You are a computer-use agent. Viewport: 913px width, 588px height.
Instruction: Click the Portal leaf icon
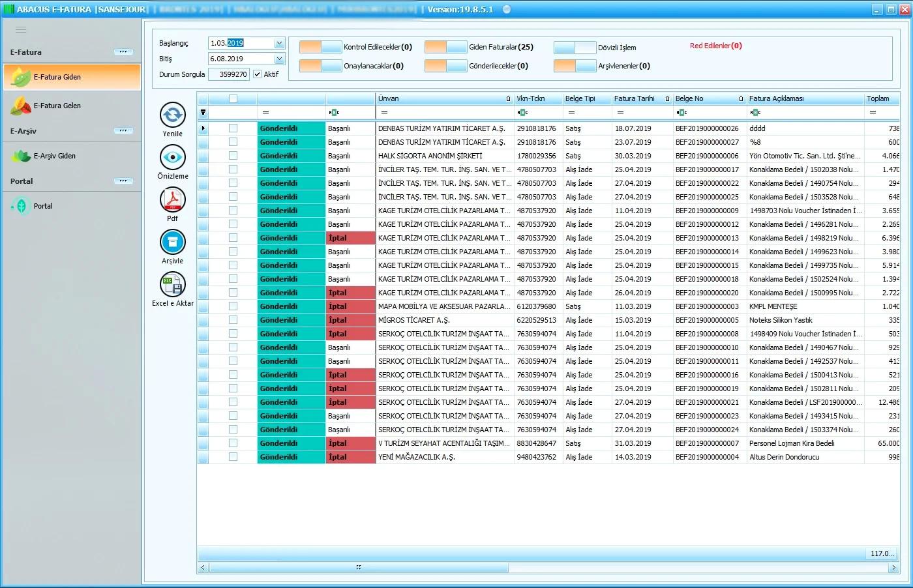(x=21, y=206)
